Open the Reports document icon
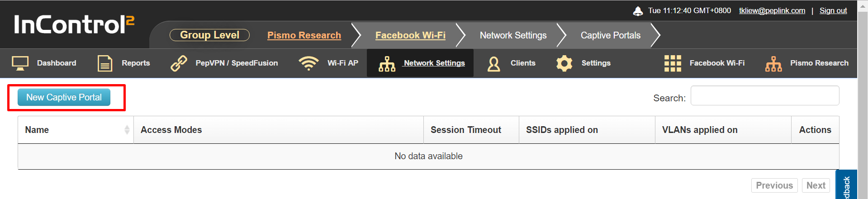Screen dimensions: 868x199 (x=105, y=63)
